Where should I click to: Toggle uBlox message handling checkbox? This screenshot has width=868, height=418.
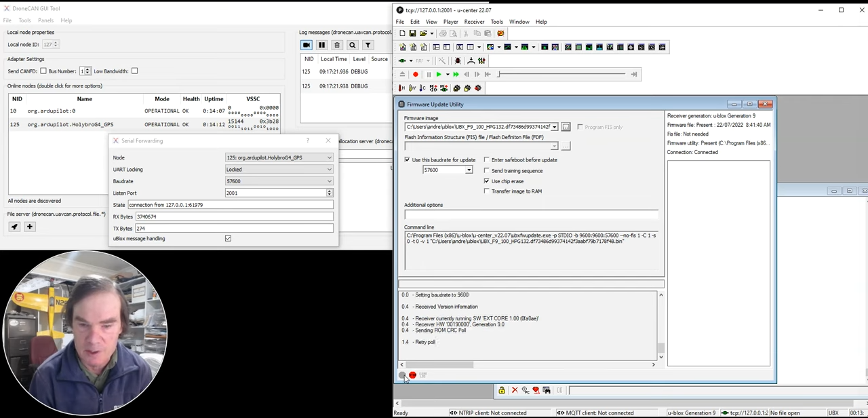tap(228, 239)
